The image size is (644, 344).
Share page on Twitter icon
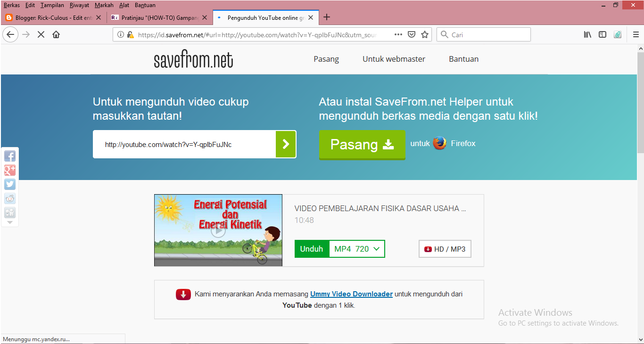click(10, 184)
